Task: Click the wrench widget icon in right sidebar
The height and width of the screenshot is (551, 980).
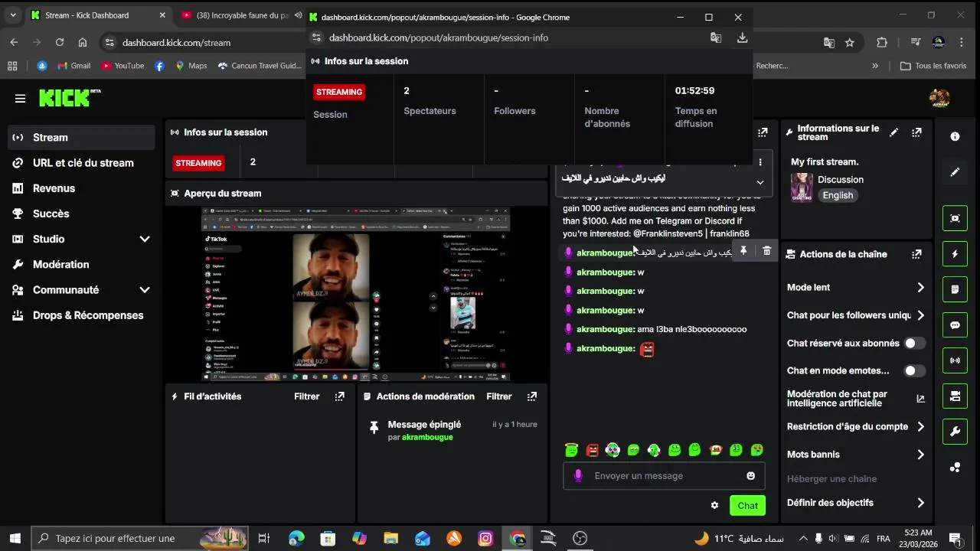Action: click(955, 432)
